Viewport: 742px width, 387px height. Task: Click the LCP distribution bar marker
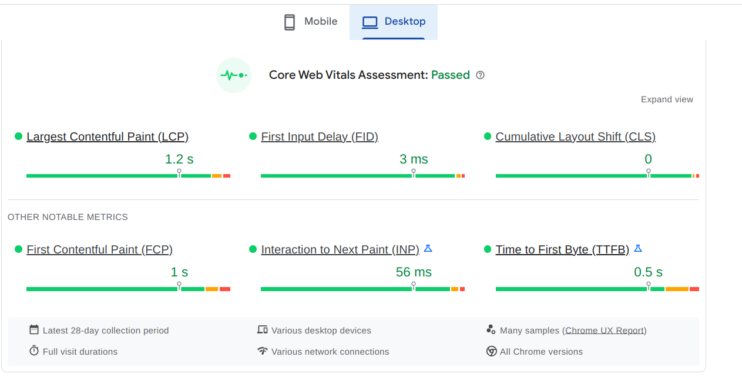[179, 173]
